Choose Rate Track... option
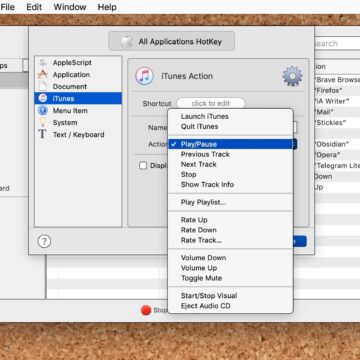This screenshot has height=360, width=360. point(230,240)
